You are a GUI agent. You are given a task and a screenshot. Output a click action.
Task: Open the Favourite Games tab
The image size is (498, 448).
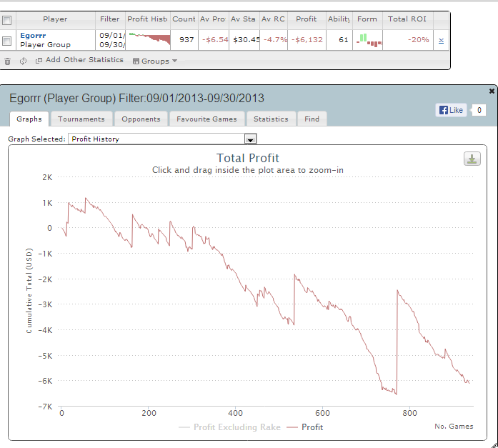[x=206, y=119]
